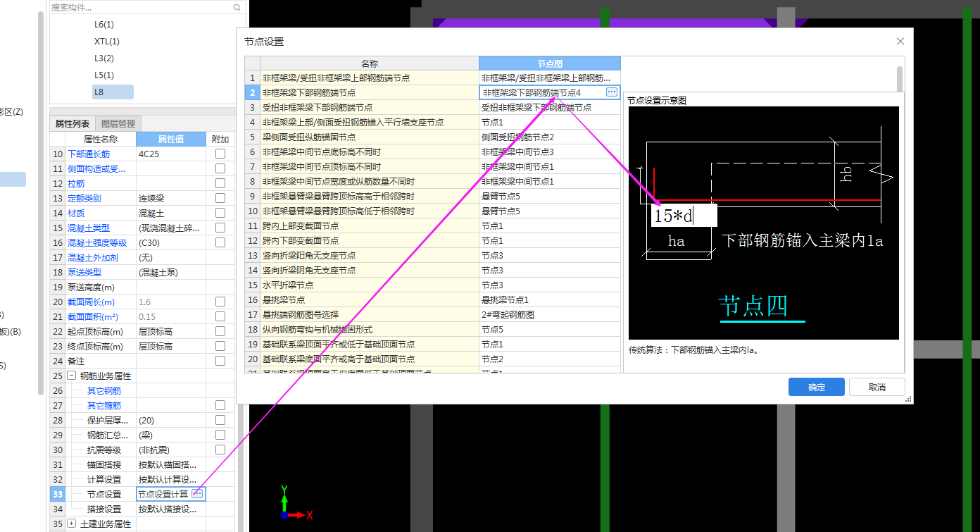Select row 水平折梁节点
Image resolution: width=980 pixels, height=532 pixels.
(370, 285)
